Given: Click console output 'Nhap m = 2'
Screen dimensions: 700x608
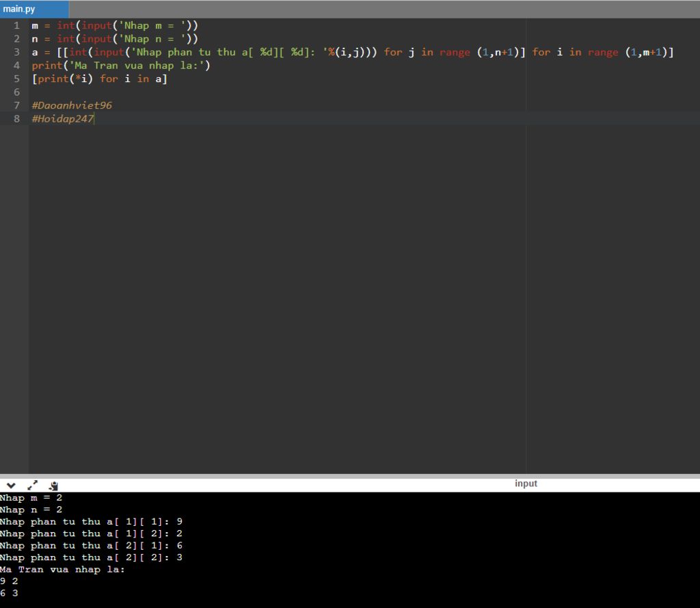Looking at the screenshot, I should tap(31, 498).
